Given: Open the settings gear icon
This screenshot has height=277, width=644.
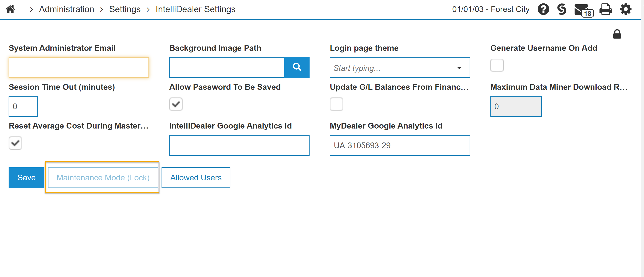Looking at the screenshot, I should [x=626, y=9].
